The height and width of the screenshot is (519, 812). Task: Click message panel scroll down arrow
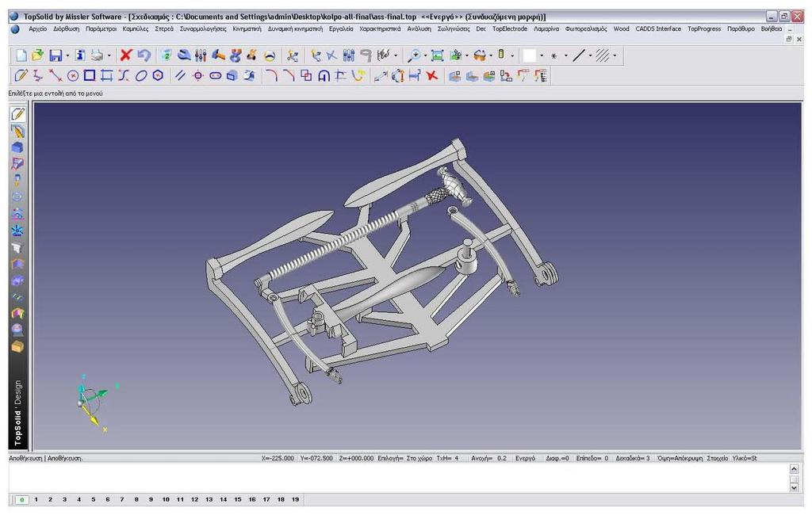click(x=794, y=487)
